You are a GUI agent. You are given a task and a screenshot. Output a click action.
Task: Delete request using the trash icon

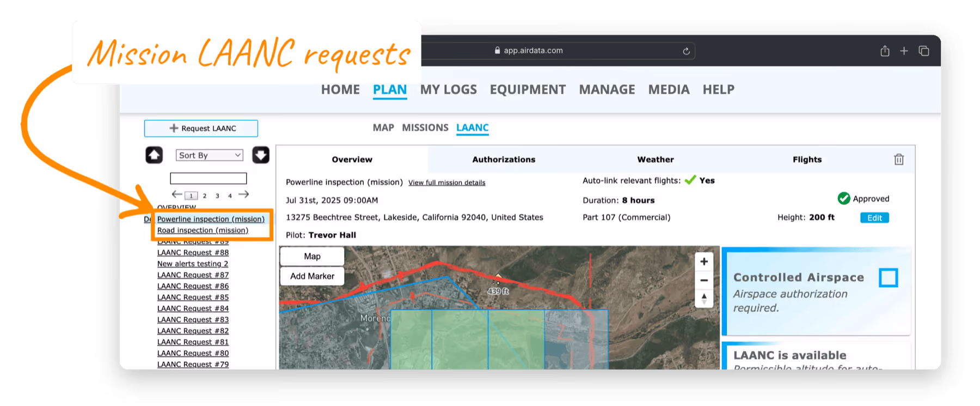coord(899,159)
